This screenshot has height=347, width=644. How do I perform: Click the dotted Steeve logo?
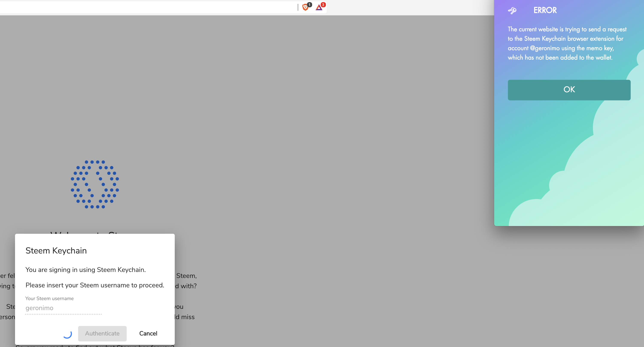tap(95, 184)
